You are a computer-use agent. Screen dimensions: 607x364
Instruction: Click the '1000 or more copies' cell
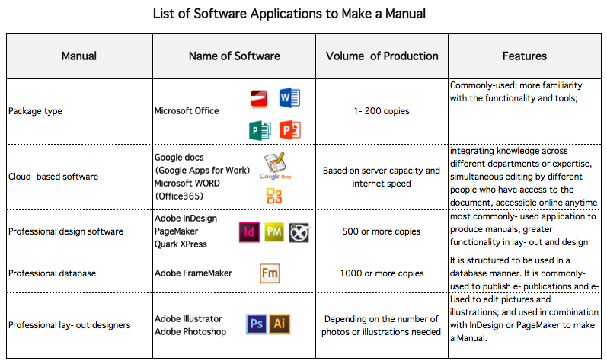click(382, 273)
